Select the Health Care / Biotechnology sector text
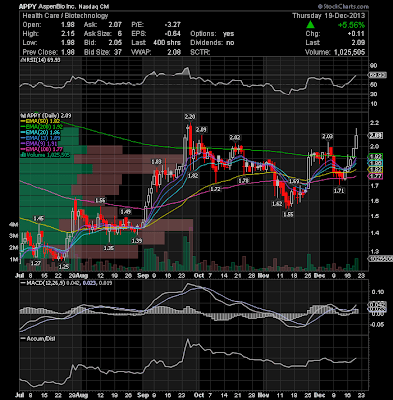The image size is (393, 400). (65, 16)
